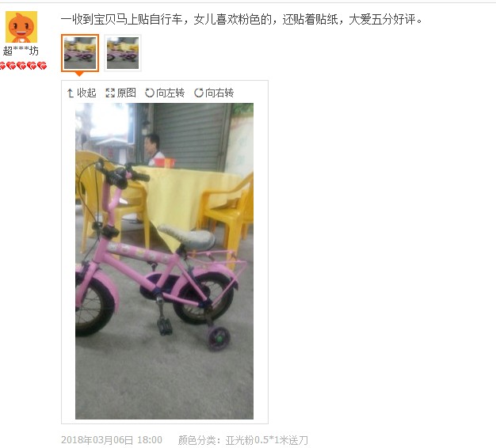Select the 向左转 rotate left label
This screenshot has width=496, height=448.
[x=170, y=93]
